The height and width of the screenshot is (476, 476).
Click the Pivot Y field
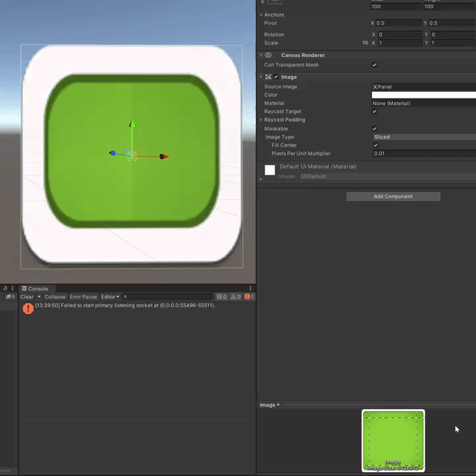[x=452, y=23]
